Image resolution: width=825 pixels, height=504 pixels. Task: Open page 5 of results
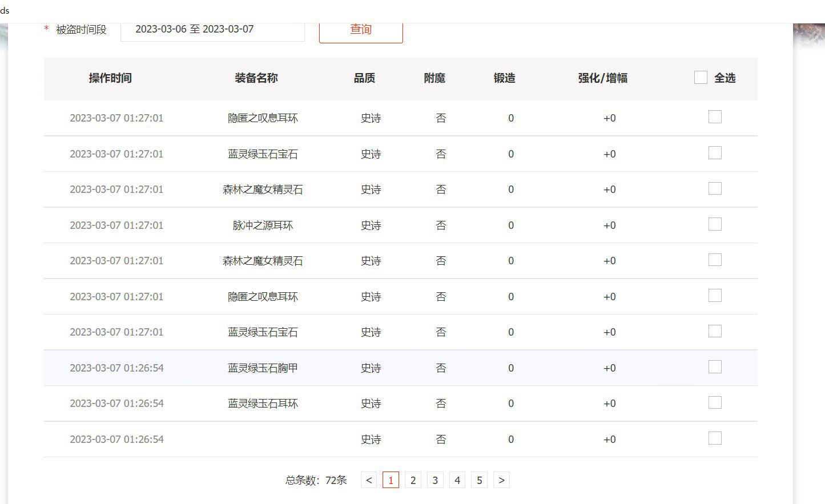(x=480, y=480)
